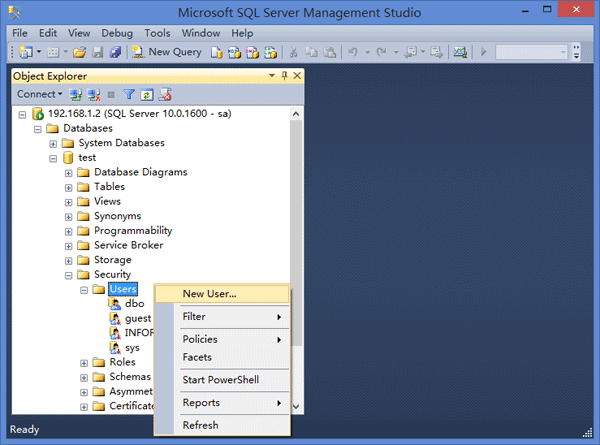Expand the System Databases folder
The width and height of the screenshot is (600, 445).
[x=53, y=143]
